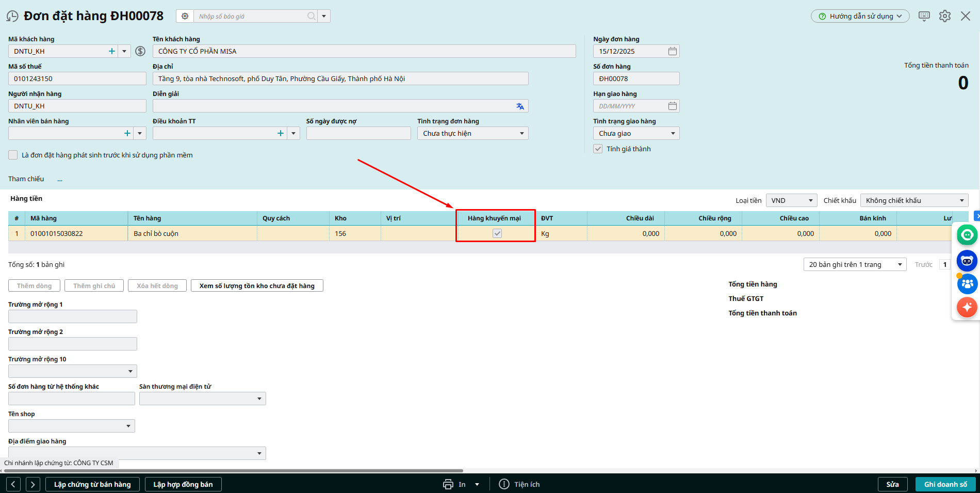
Task: Open the form settings gear icon
Action: 945,16
